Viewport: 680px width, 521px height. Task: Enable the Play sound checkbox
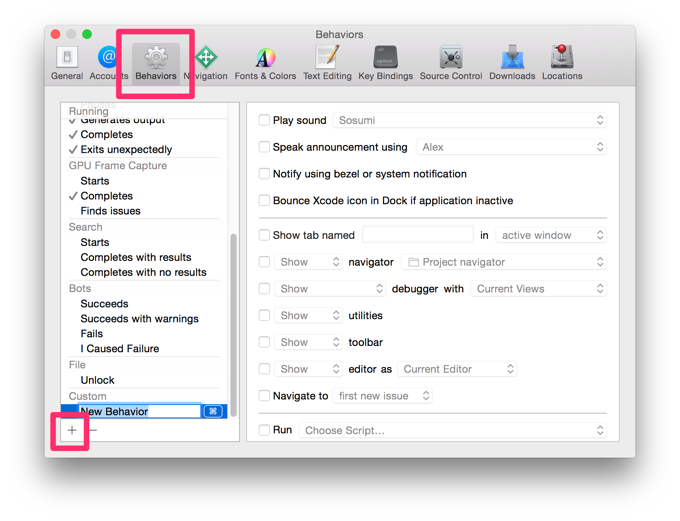tap(264, 120)
